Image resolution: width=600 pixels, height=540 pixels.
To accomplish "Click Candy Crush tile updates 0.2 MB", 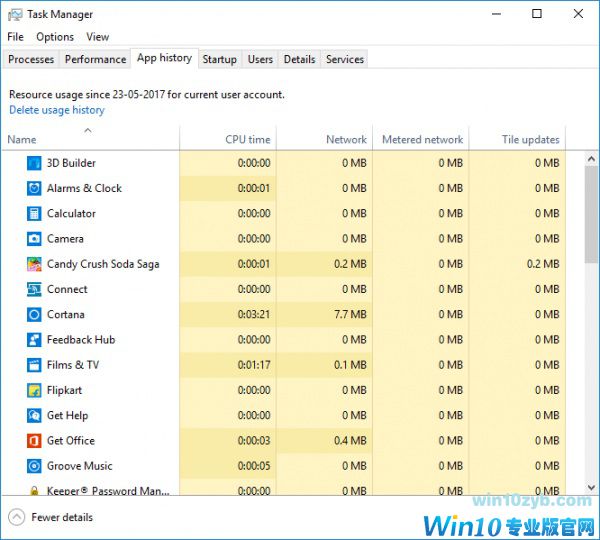I will pos(543,264).
